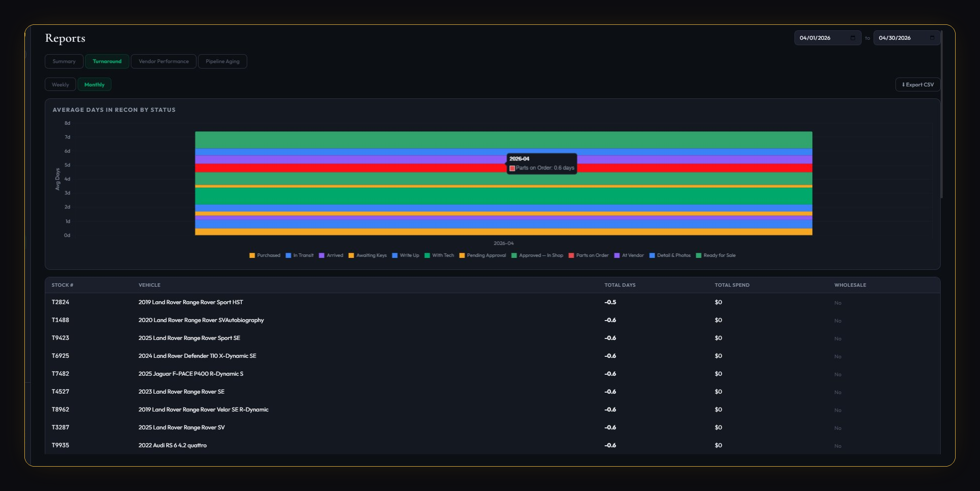Switch to Weekly view
Viewport: 980px width, 491px height.
(x=60, y=84)
